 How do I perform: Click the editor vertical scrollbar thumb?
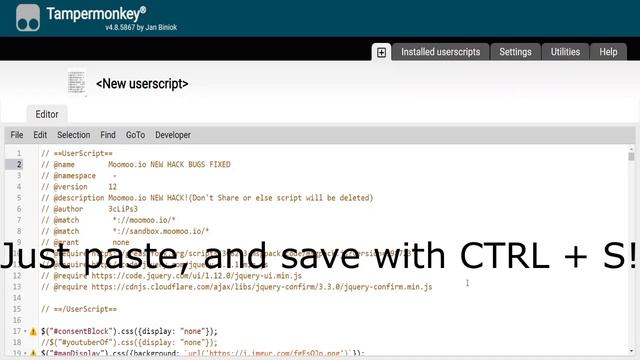(631, 156)
